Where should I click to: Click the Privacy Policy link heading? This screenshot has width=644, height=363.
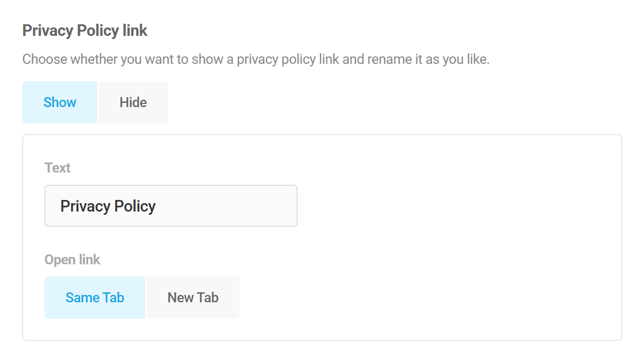(x=84, y=30)
